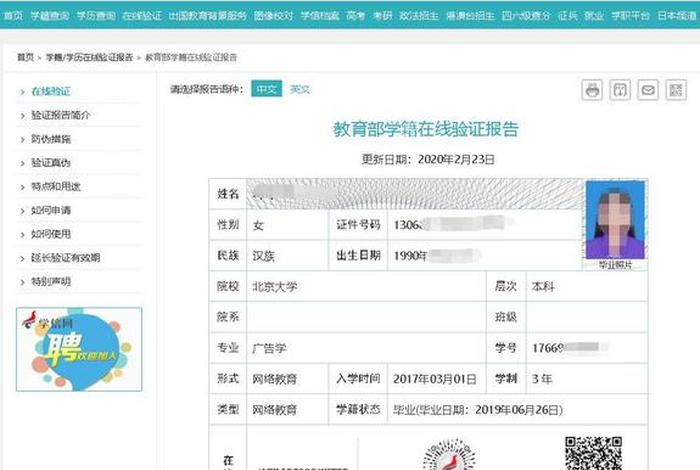Open 政法招生 in top navigation
The width and height of the screenshot is (700, 470).
point(419,16)
